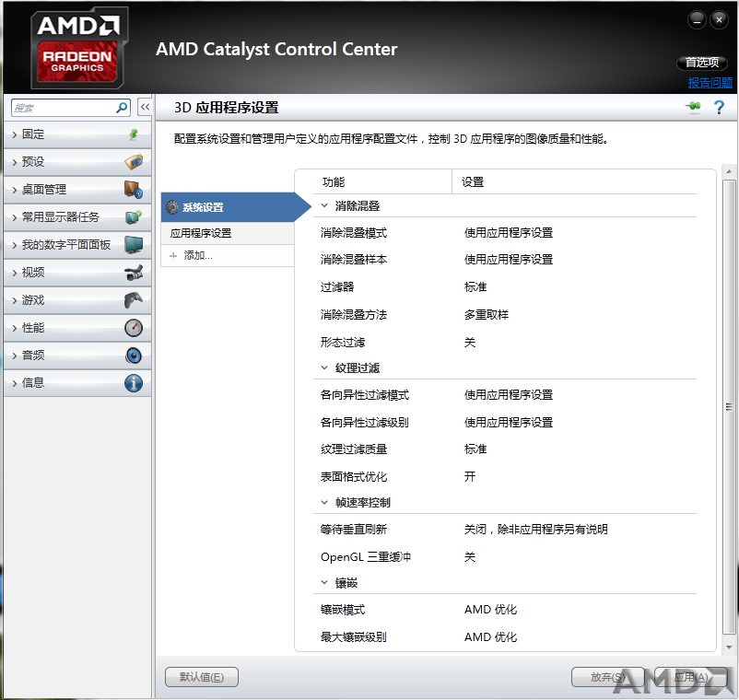Change the 镶嵌模式 value AMD 优化
This screenshot has height=700, width=739.
point(490,610)
